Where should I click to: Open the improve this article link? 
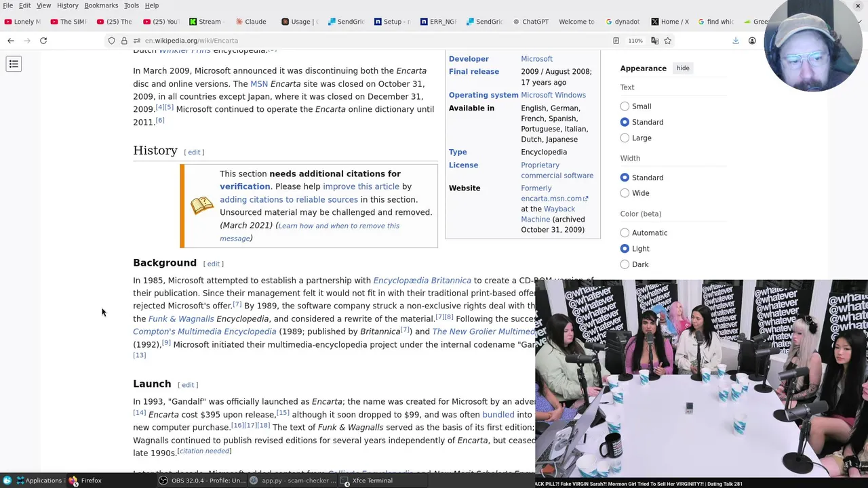click(x=361, y=186)
